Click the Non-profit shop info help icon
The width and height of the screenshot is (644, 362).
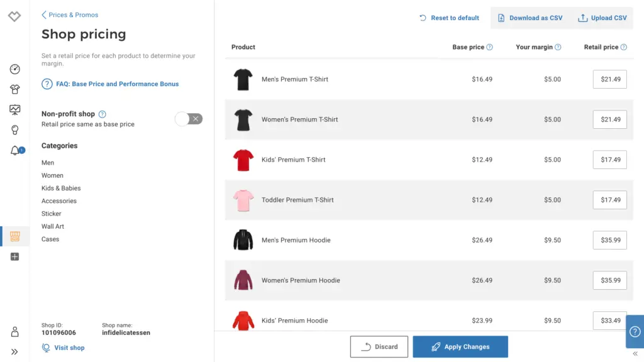(103, 114)
